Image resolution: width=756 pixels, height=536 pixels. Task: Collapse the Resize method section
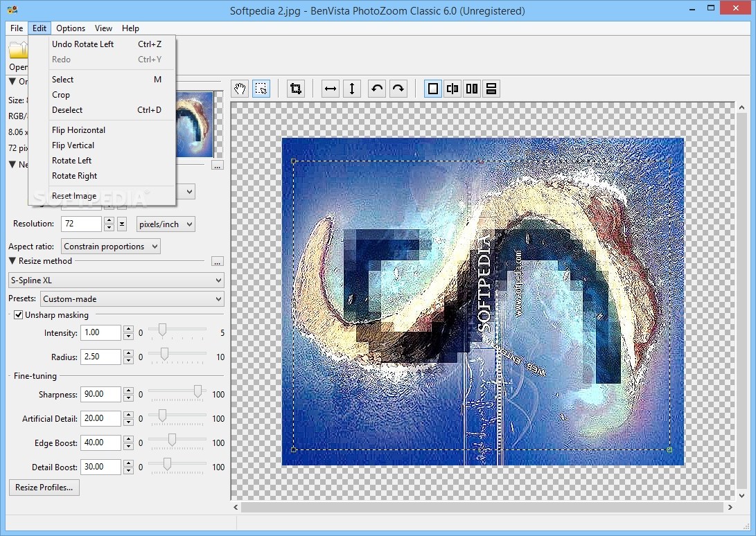click(x=12, y=261)
